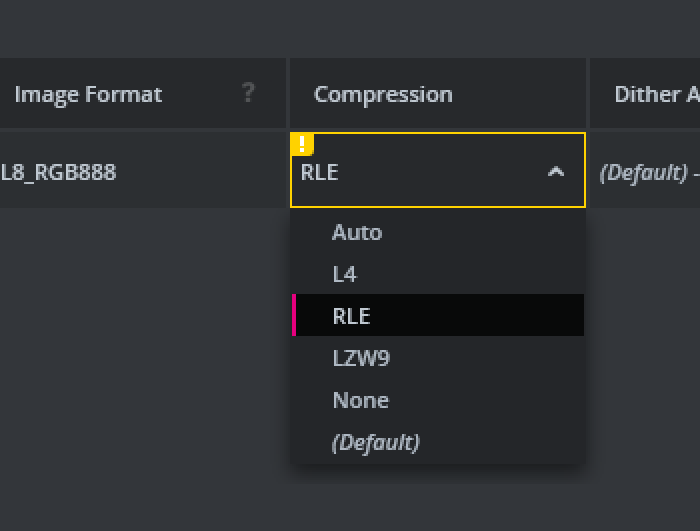700x531 pixels.
Task: Click the question mark help icon
Action: click(x=248, y=93)
